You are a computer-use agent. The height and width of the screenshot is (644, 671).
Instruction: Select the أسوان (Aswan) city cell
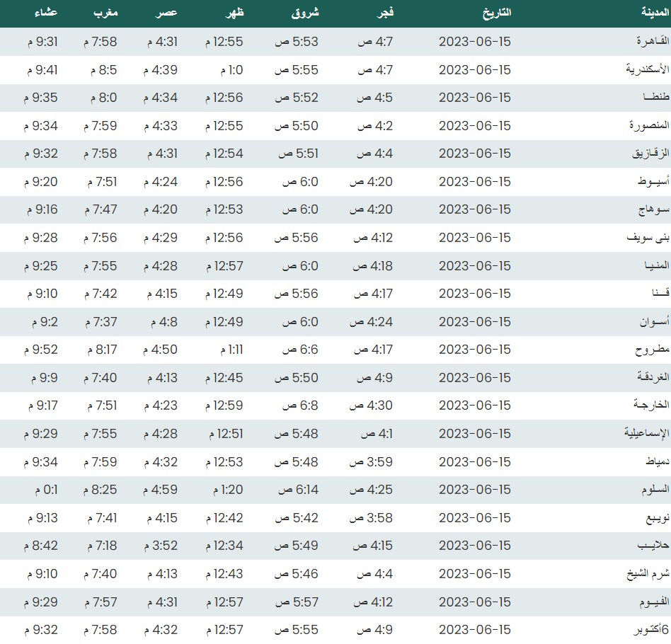pos(650,322)
